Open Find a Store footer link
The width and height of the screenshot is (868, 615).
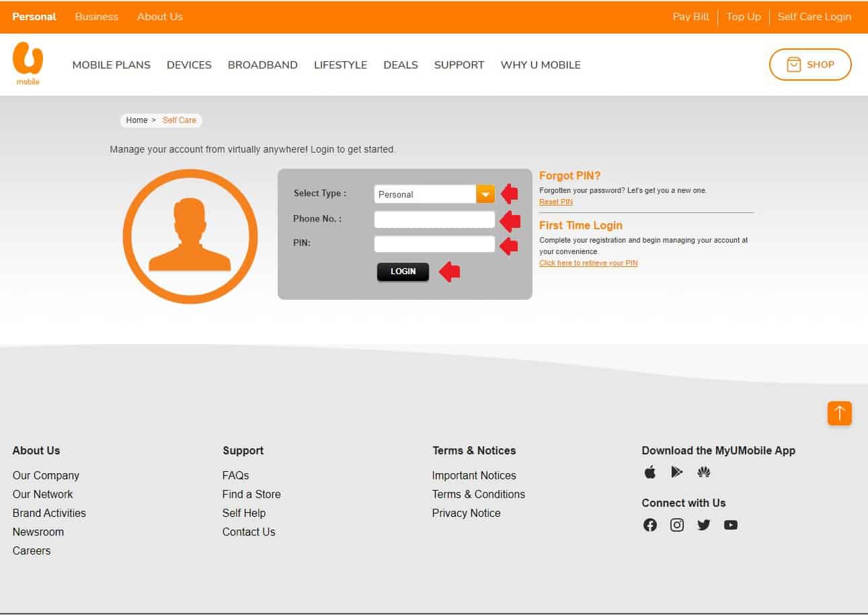[x=251, y=494]
